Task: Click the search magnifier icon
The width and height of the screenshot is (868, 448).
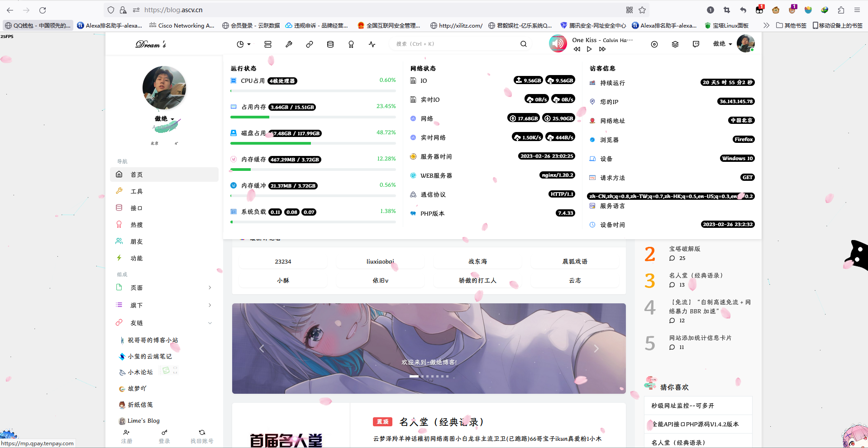Action: click(524, 44)
